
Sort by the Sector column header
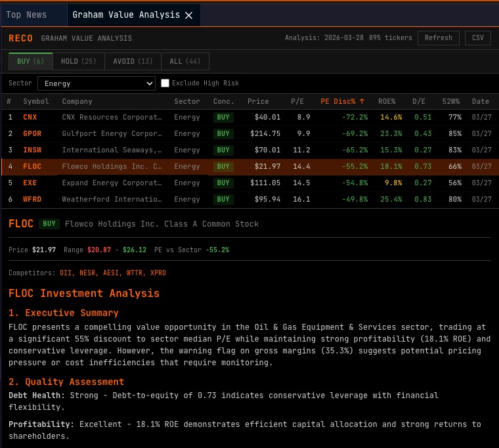click(x=187, y=102)
